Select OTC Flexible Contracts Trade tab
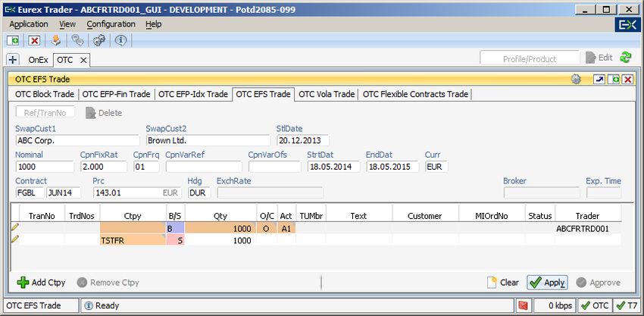 pyautogui.click(x=415, y=94)
